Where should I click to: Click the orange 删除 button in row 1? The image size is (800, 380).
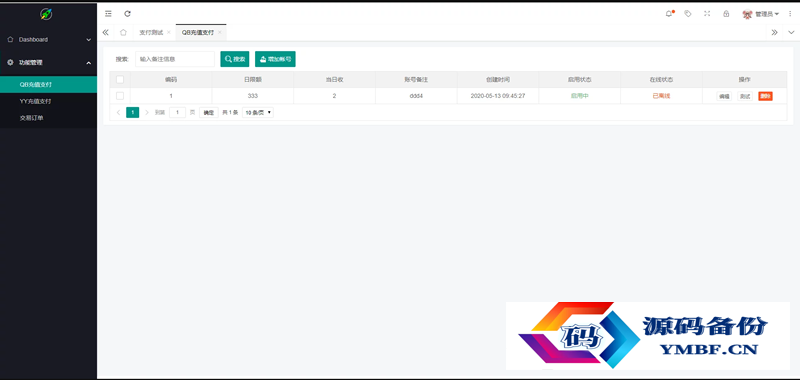[765, 96]
